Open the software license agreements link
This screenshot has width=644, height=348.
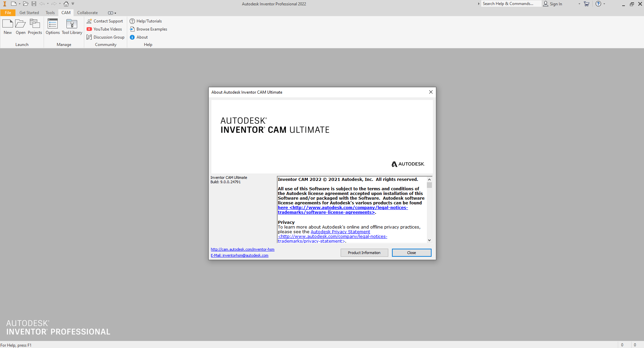[343, 210]
